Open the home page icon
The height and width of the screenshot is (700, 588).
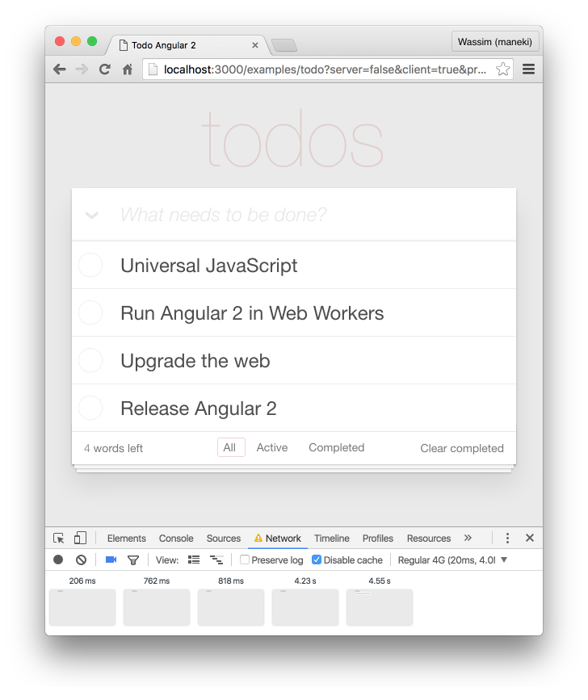(x=128, y=69)
